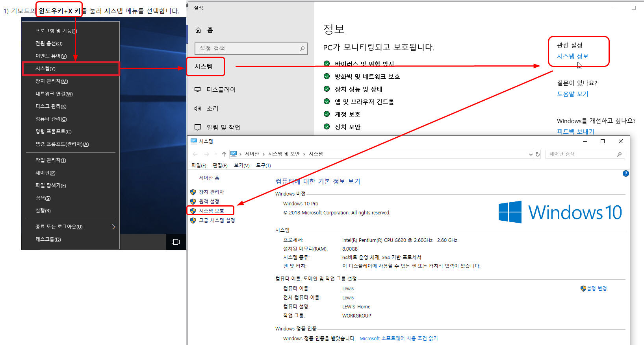Click computer icon in address bar

point(234,154)
